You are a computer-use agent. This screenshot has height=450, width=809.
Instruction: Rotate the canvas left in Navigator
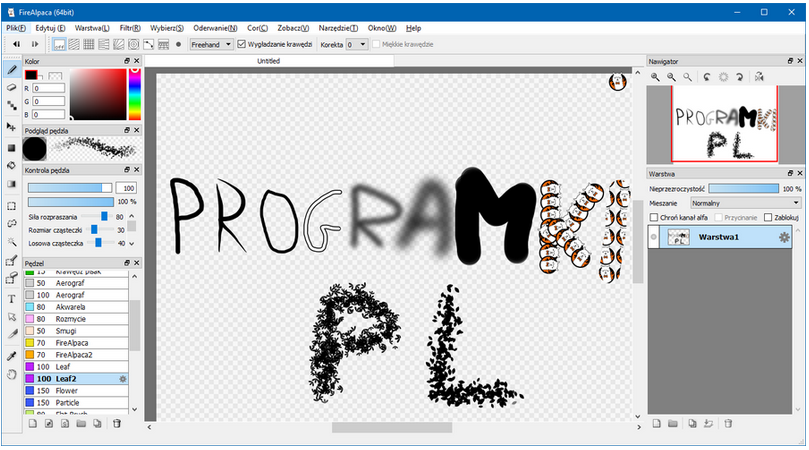pos(707,77)
